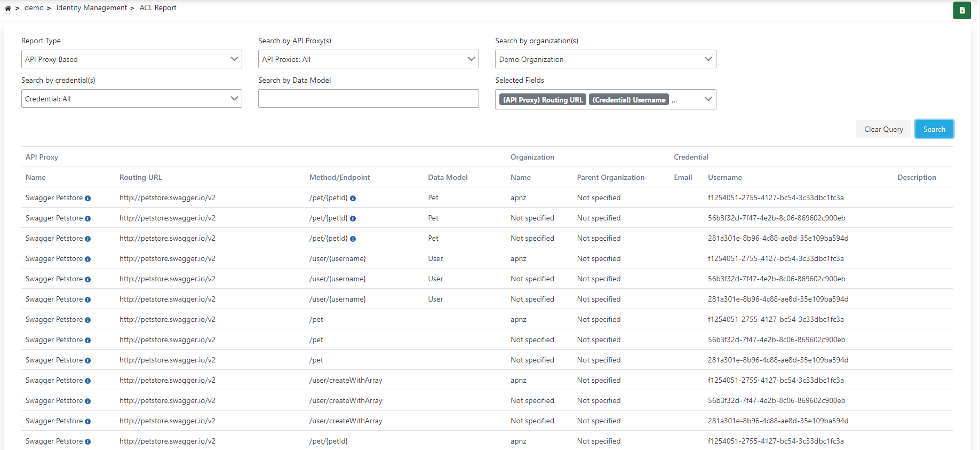
Task: Click info icon beside Swagger Petstore in last row
Action: click(88, 441)
